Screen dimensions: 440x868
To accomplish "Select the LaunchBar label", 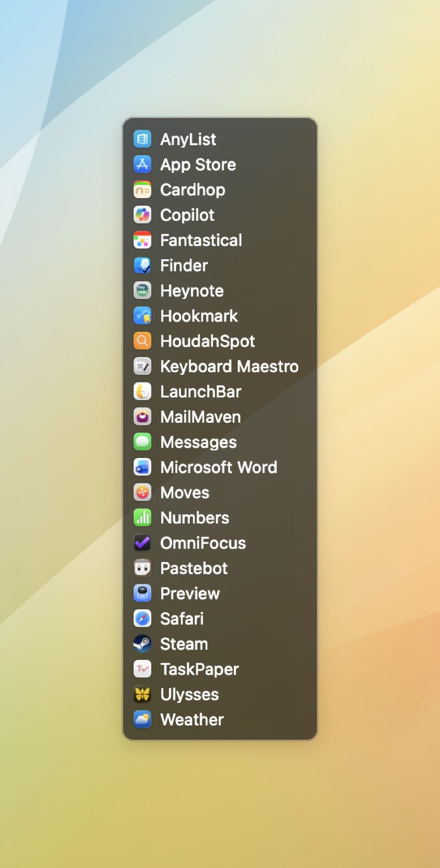I will point(201,391).
